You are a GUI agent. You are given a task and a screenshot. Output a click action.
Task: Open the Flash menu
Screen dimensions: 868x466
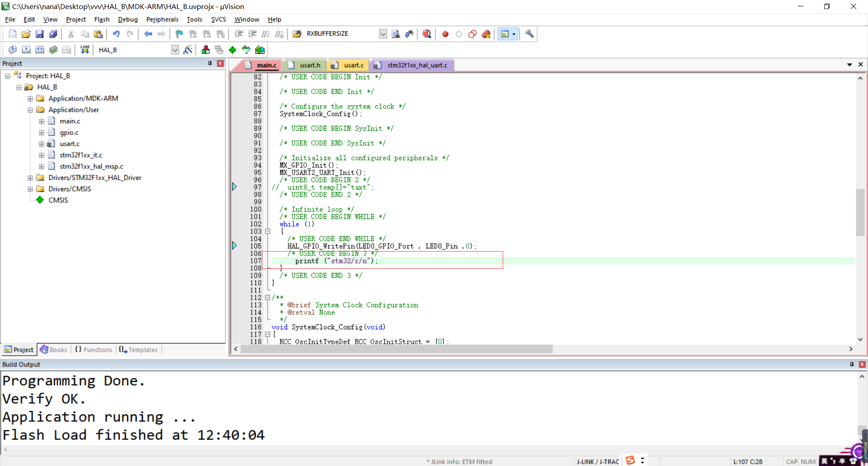coord(102,19)
